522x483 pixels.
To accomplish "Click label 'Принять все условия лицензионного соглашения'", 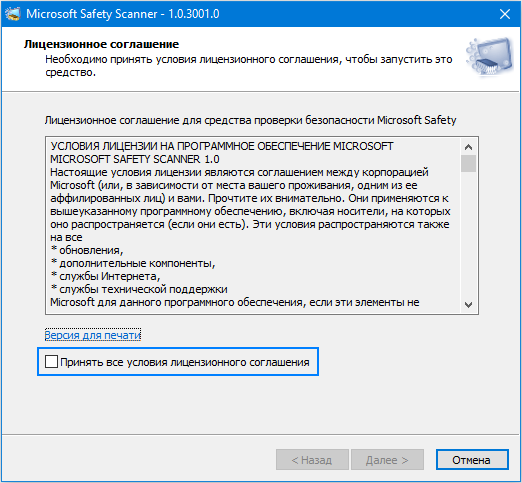I will [x=185, y=362].
